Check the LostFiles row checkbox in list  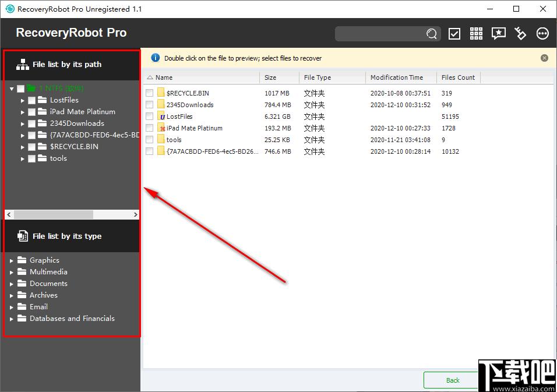pyautogui.click(x=149, y=116)
